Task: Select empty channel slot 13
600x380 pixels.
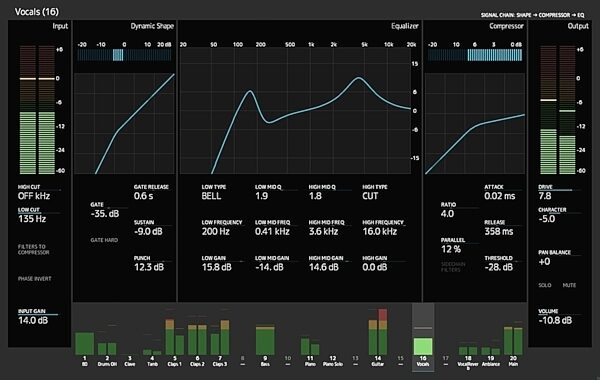Action: (x=355, y=361)
